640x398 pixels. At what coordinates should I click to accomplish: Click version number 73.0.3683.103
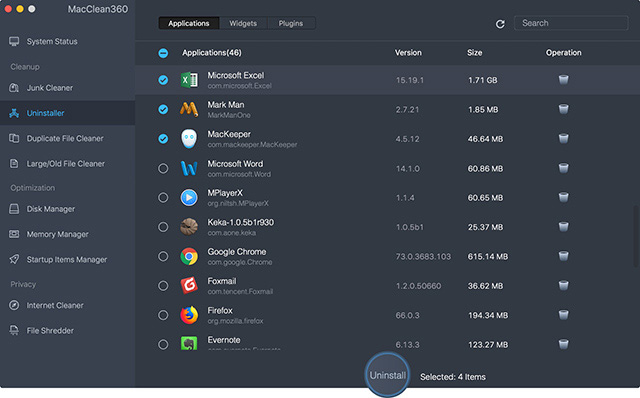click(x=423, y=257)
